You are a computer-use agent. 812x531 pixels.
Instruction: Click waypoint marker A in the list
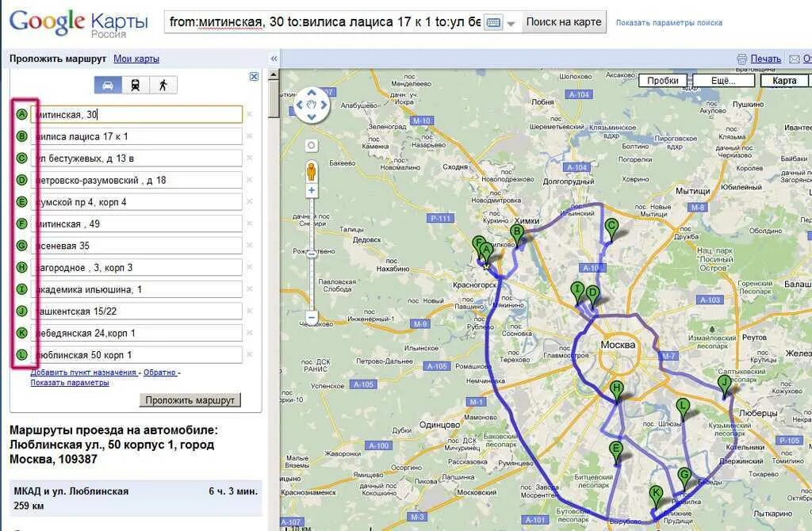point(21,114)
